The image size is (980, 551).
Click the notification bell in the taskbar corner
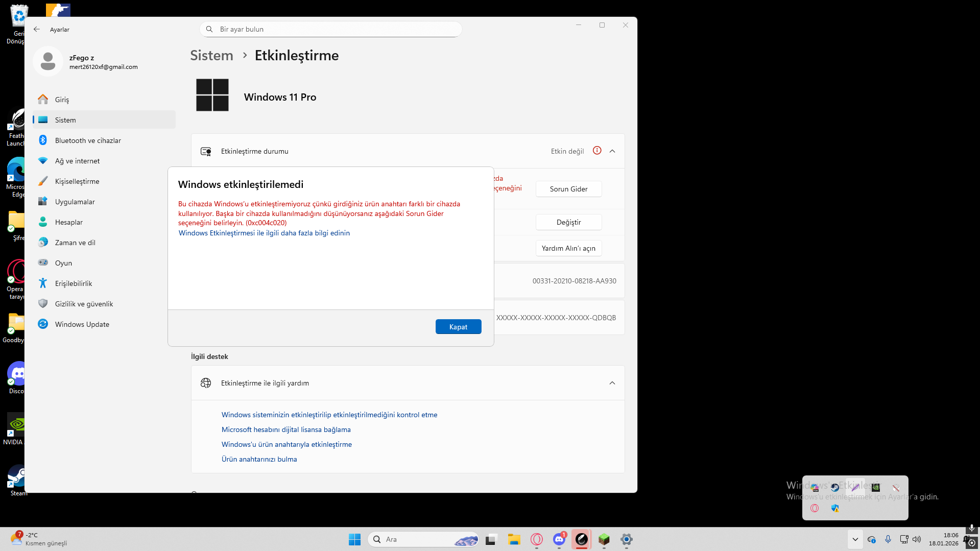point(966,539)
